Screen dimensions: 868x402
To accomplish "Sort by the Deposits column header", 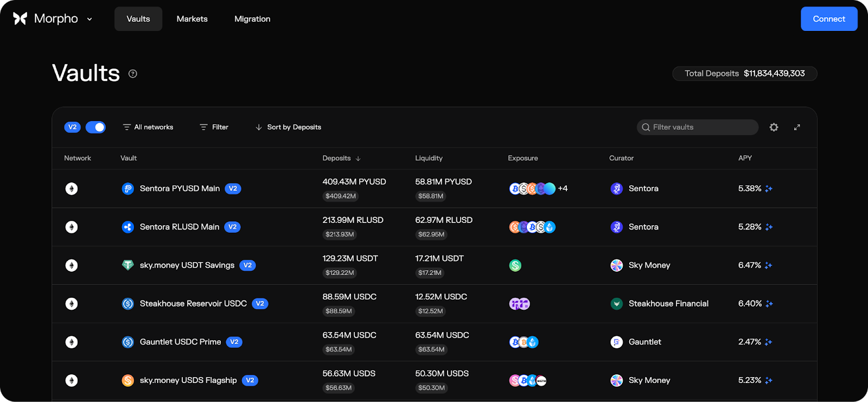I will (x=341, y=158).
